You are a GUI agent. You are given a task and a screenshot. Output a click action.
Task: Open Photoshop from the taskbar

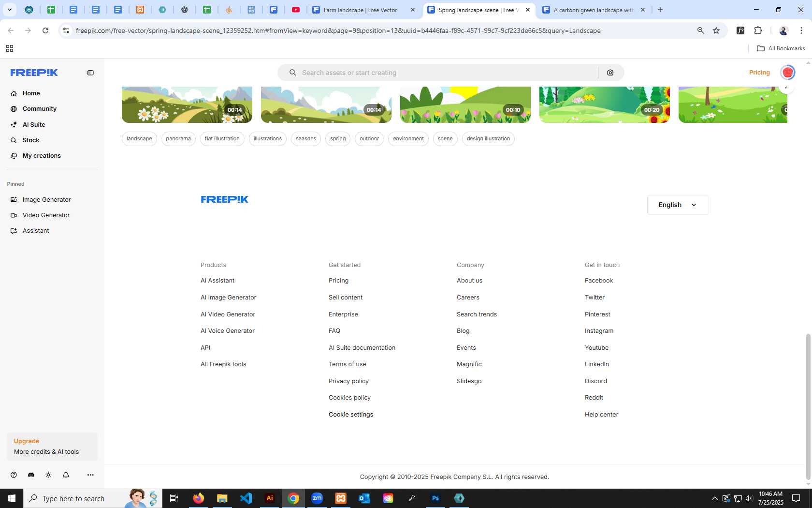pos(435,498)
